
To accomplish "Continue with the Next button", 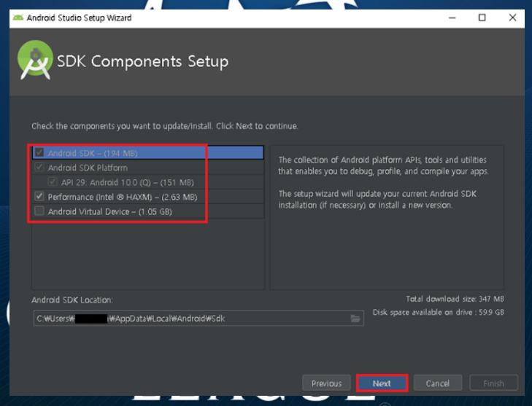I will [382, 383].
